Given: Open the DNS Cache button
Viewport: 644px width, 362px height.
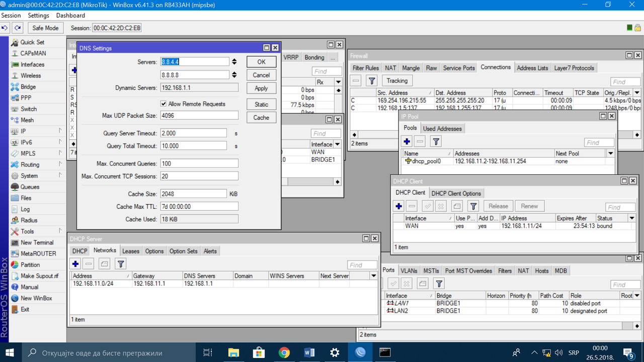Looking at the screenshot, I should 261,117.
